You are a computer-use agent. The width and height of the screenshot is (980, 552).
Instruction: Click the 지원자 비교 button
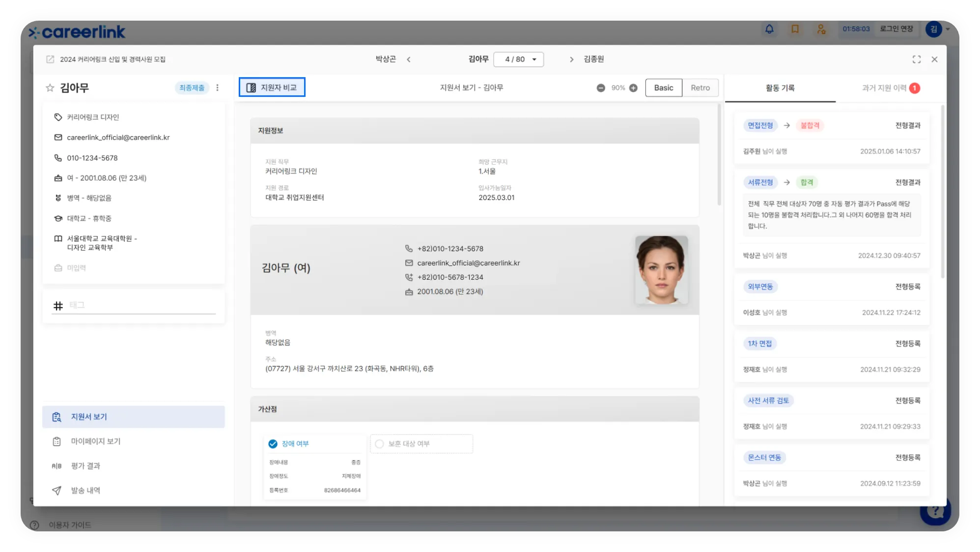pyautogui.click(x=272, y=87)
